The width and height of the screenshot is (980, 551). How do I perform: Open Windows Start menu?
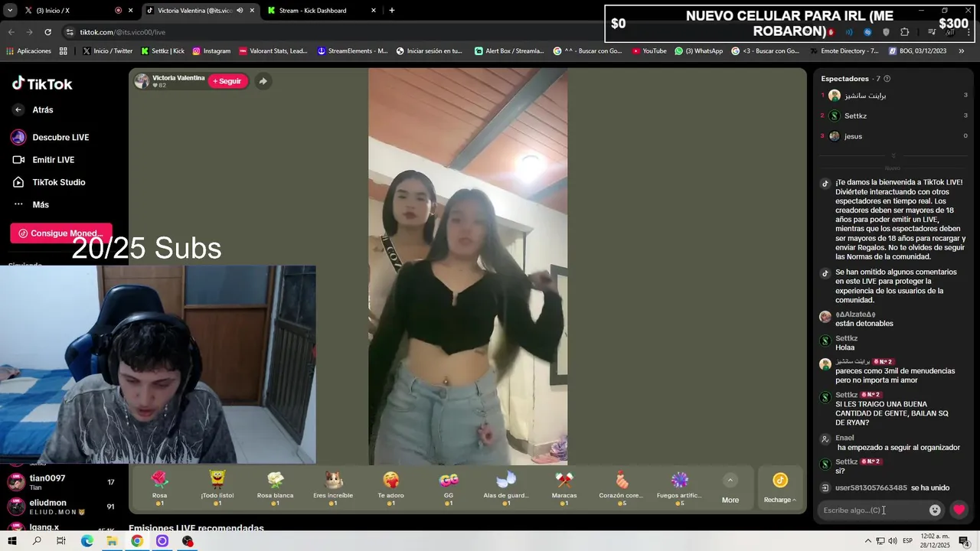coord(11,541)
